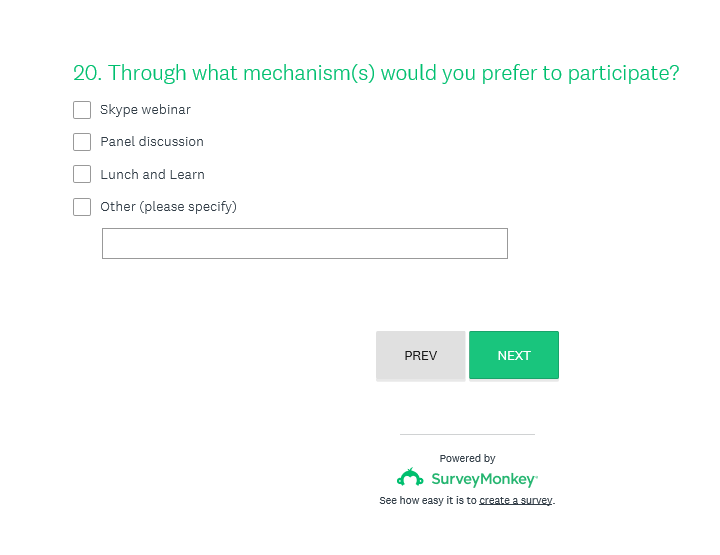
Task: Click the "Powered by" text
Action: click(467, 458)
